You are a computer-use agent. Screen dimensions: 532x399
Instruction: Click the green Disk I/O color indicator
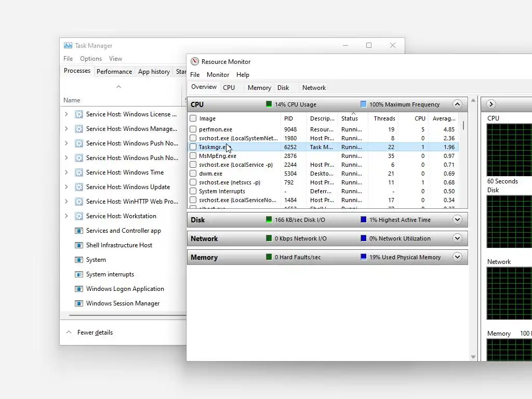(269, 220)
